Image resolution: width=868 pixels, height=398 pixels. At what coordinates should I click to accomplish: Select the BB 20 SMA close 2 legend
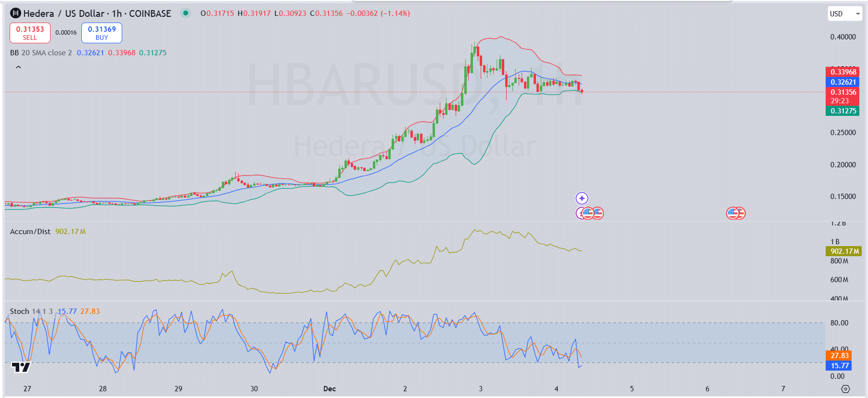(41, 53)
